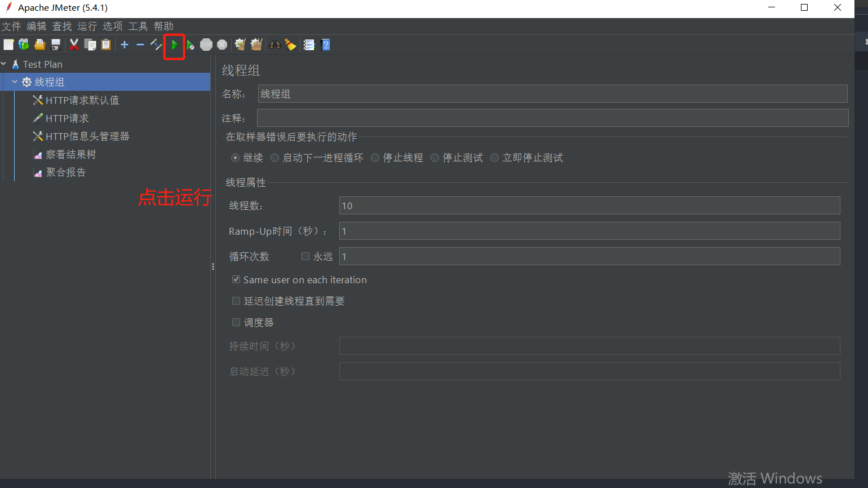Click the Help question mark icon

(325, 45)
